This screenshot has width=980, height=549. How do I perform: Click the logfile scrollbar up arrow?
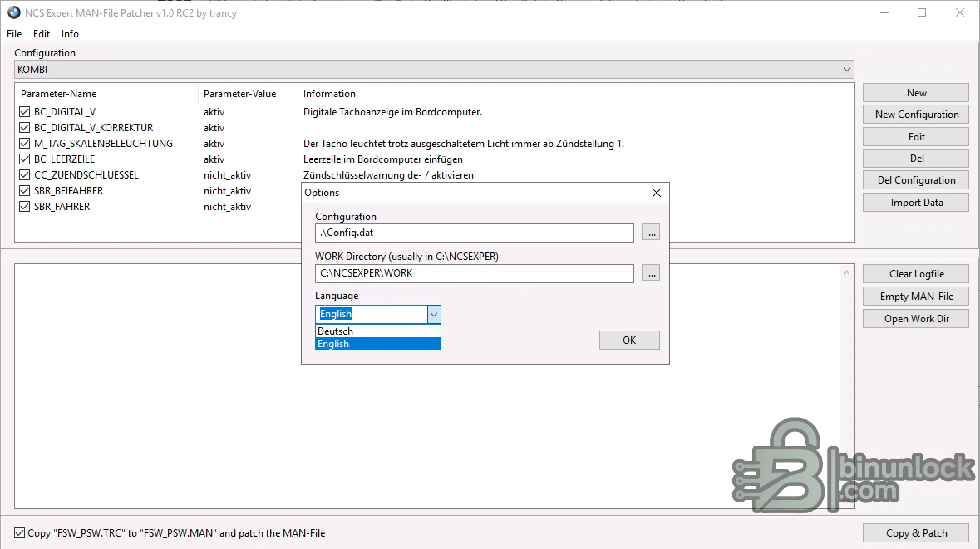(x=847, y=273)
